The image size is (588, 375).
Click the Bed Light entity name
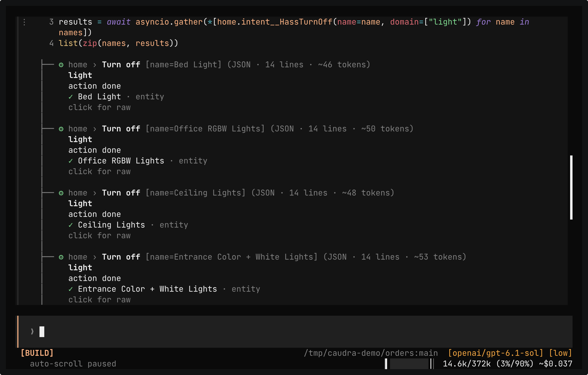[100, 97]
